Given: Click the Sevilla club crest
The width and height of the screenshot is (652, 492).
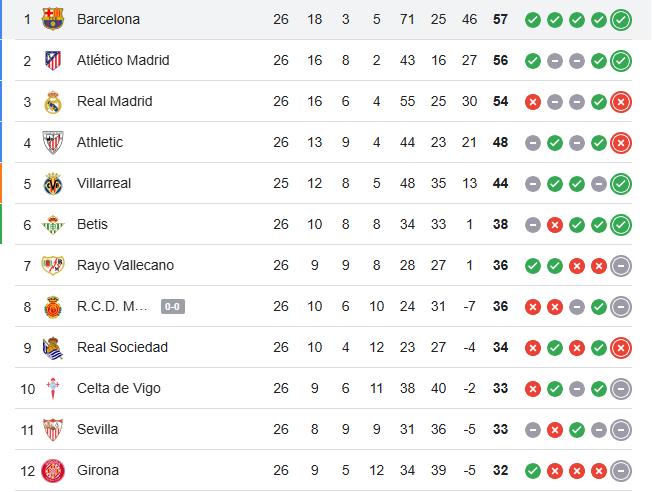Looking at the screenshot, I should [53, 430].
